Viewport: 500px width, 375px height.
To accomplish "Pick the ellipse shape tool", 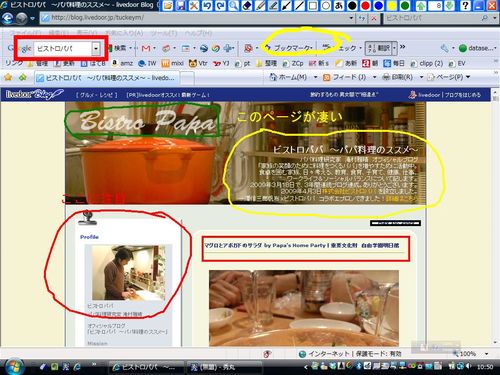I will [x=326, y=6].
